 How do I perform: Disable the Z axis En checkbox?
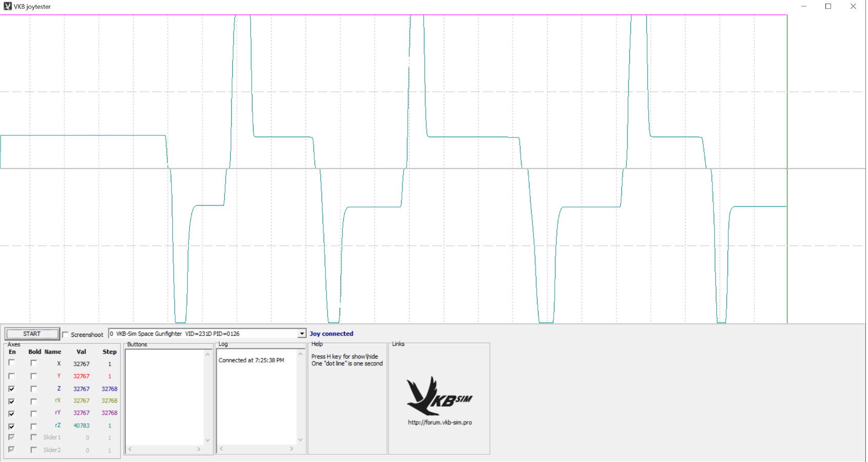[x=11, y=389]
